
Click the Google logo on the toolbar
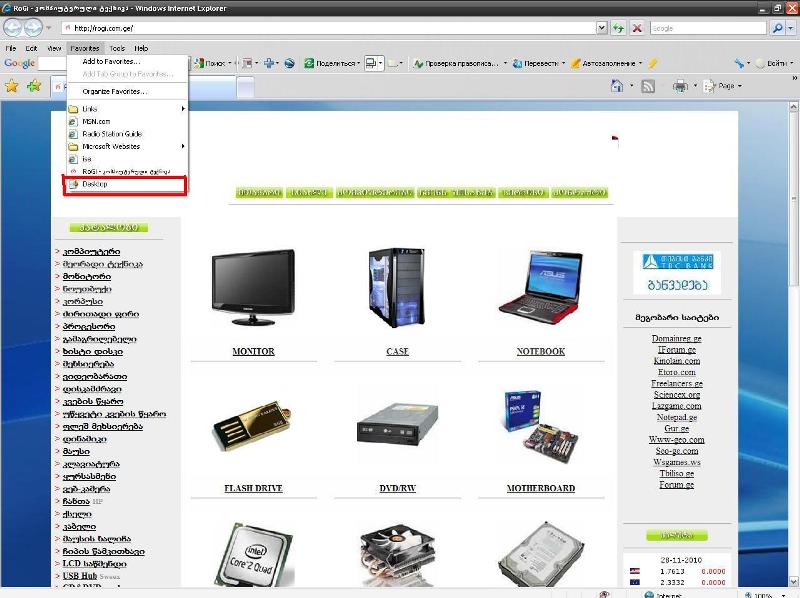click(19, 63)
